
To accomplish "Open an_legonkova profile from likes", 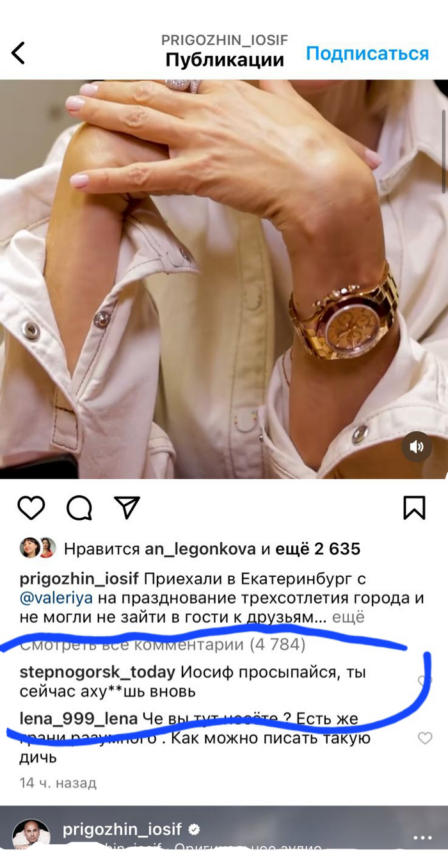I will (x=200, y=549).
